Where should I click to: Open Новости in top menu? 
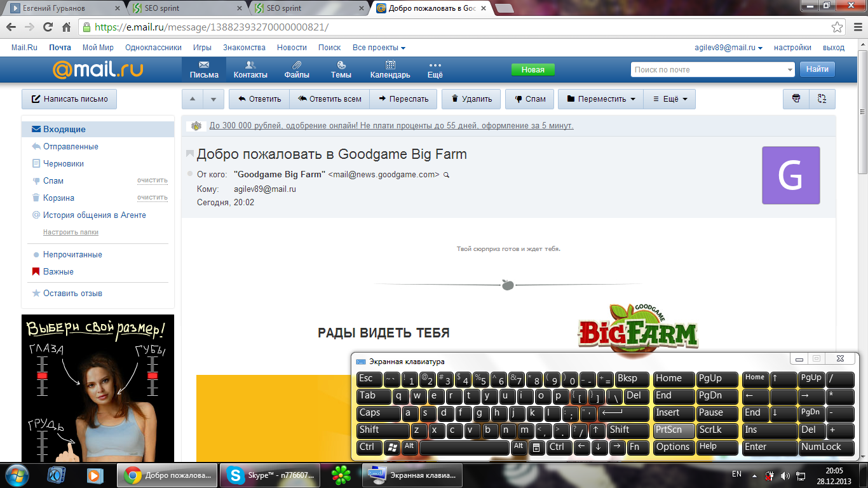(x=292, y=48)
